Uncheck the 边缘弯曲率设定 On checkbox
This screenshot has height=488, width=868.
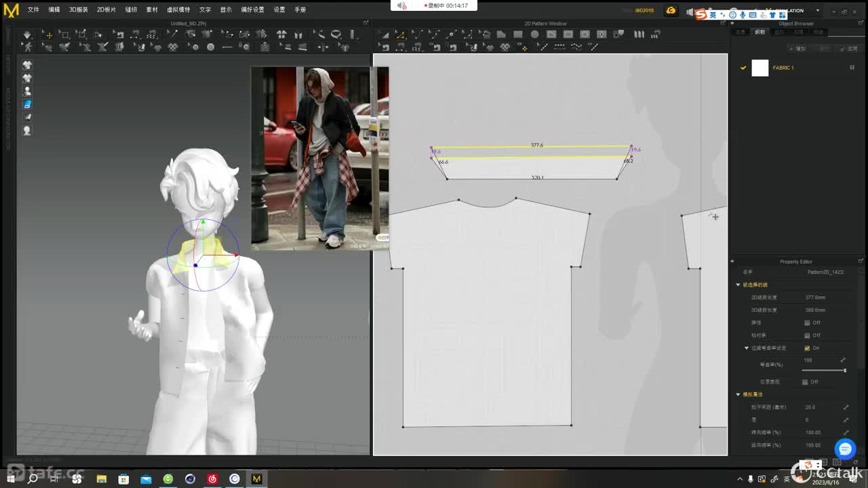coord(807,348)
